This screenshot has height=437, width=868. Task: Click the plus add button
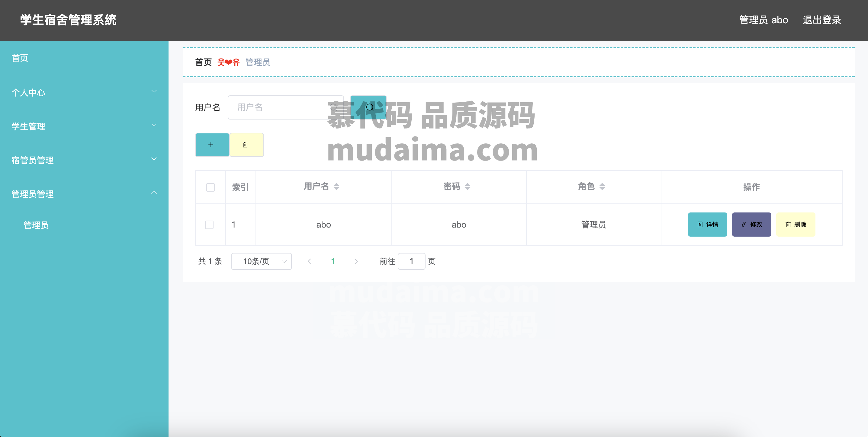[212, 145]
